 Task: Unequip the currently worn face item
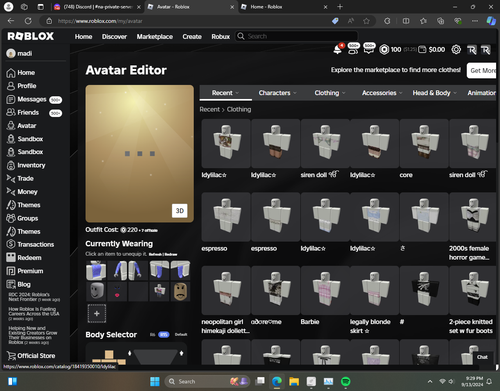(117, 291)
